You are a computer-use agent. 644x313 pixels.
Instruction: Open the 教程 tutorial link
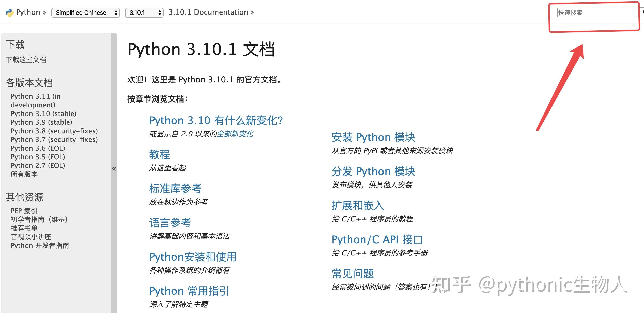pyautogui.click(x=159, y=154)
